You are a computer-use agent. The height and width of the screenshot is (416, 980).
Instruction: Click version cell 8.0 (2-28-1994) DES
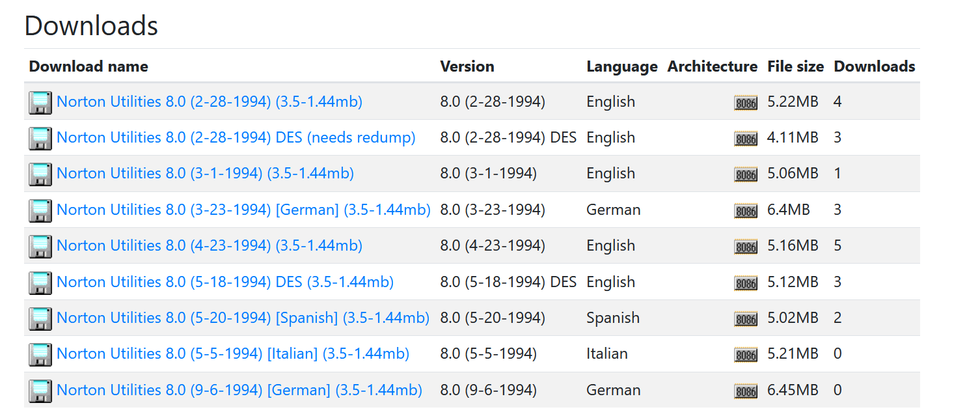click(x=508, y=137)
